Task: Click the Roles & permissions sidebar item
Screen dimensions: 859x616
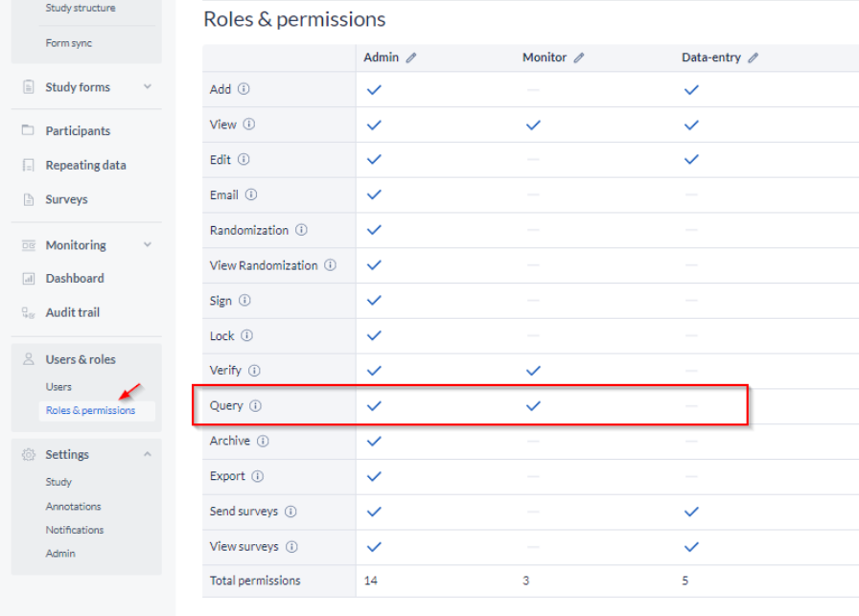Action: 90,410
